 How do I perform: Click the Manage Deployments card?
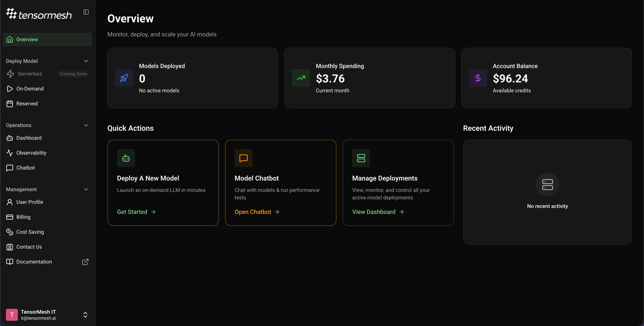pos(398,183)
